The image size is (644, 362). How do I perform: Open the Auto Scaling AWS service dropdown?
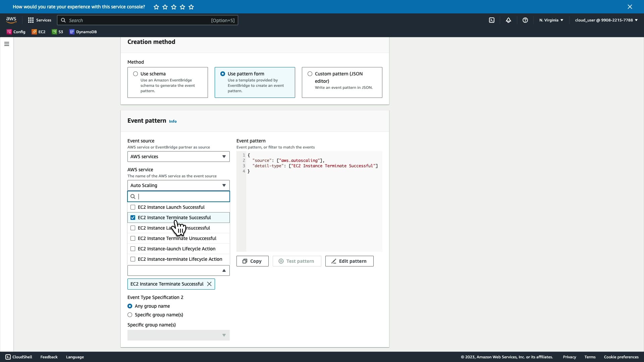pyautogui.click(x=178, y=185)
